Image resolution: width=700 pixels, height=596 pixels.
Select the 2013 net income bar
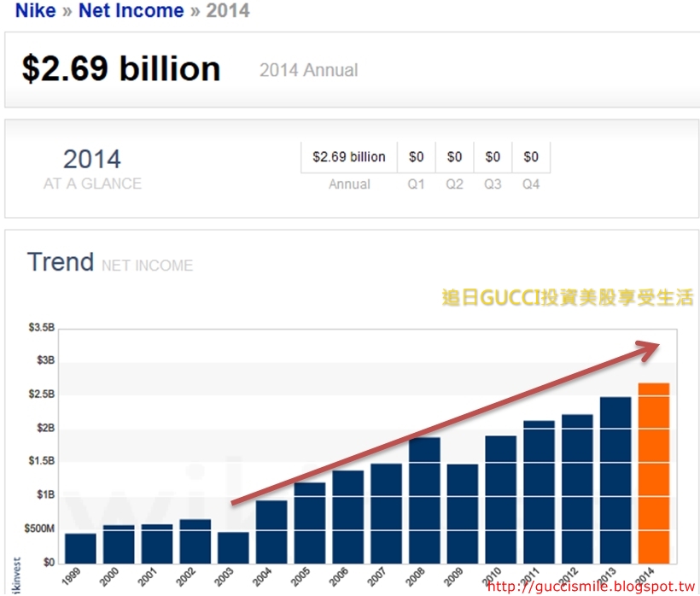click(615, 481)
